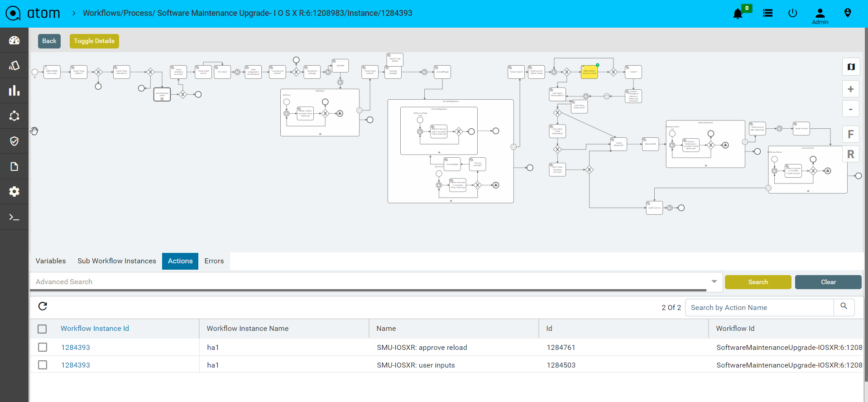
Task: Open instance 1284393 link in user inputs row
Action: point(76,365)
